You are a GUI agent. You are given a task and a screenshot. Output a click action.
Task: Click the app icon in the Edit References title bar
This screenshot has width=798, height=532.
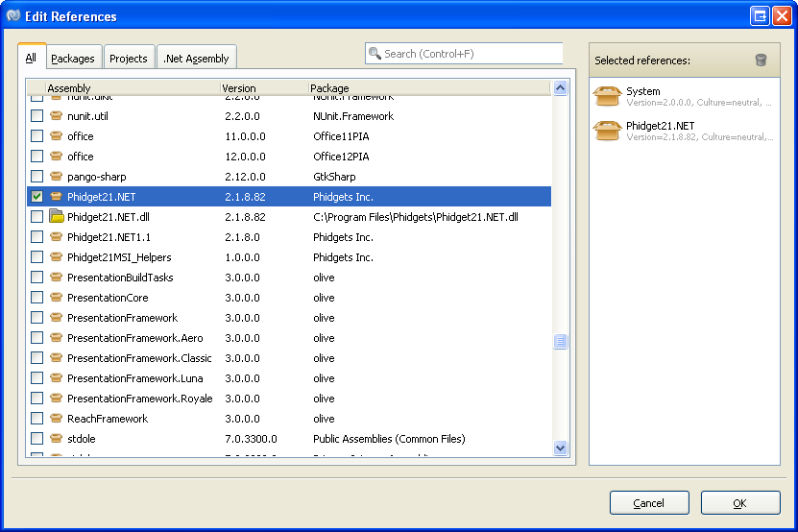pos(13,15)
